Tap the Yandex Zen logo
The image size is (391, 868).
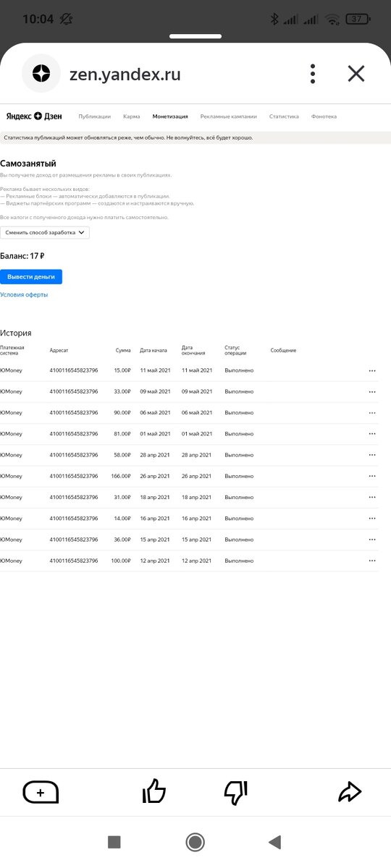click(35, 116)
